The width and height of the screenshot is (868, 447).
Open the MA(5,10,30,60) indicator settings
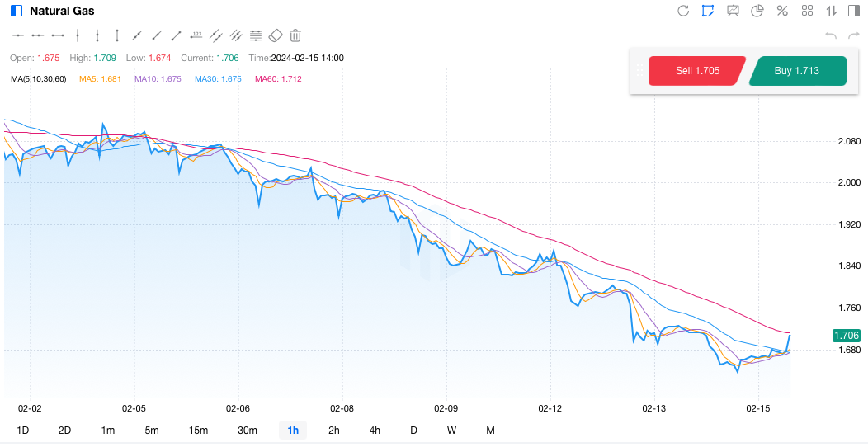pos(39,79)
